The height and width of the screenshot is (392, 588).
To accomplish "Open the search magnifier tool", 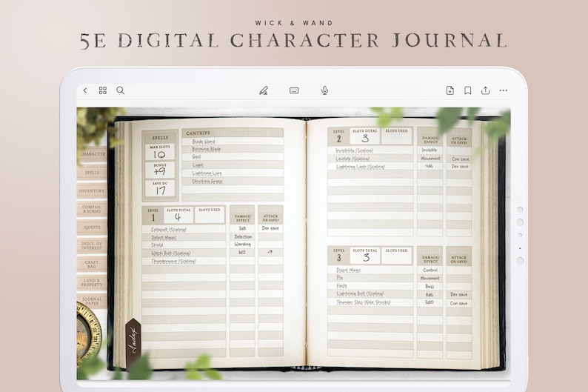I will pos(121,90).
